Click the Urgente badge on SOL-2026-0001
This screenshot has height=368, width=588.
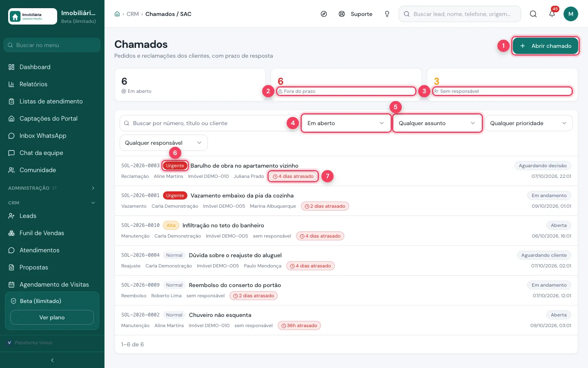point(175,195)
